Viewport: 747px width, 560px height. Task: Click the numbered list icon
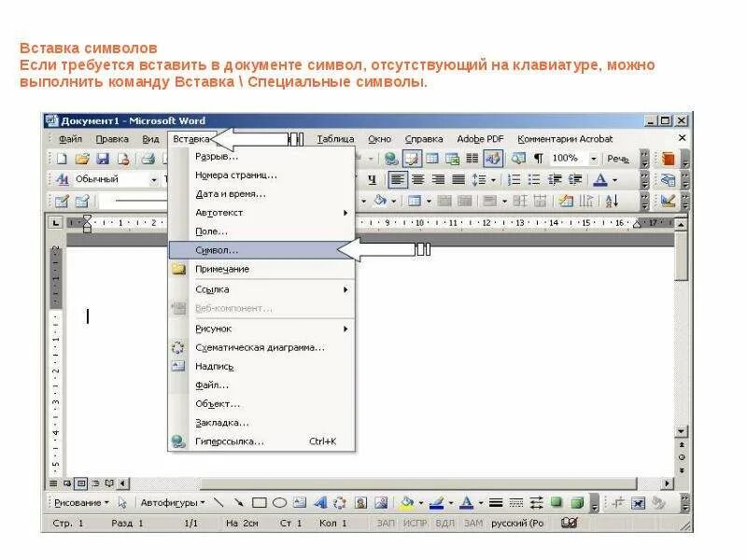[514, 179]
